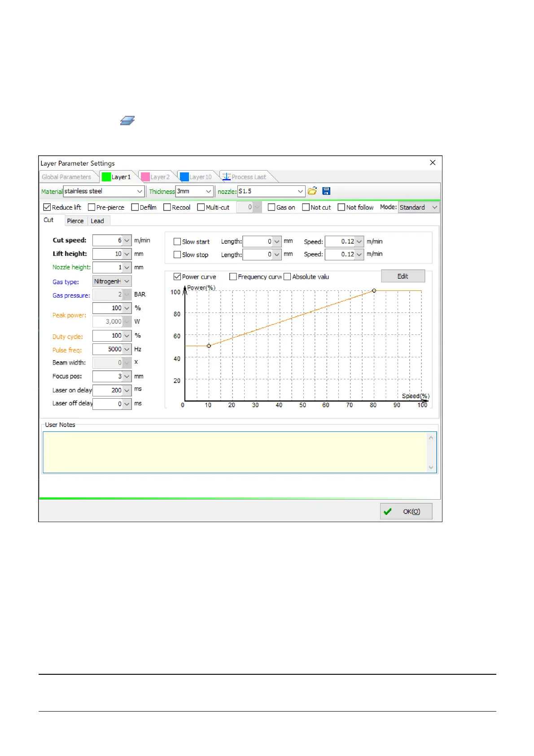Expand the Gas type dropdown
The height and width of the screenshot is (756, 534).
127,281
